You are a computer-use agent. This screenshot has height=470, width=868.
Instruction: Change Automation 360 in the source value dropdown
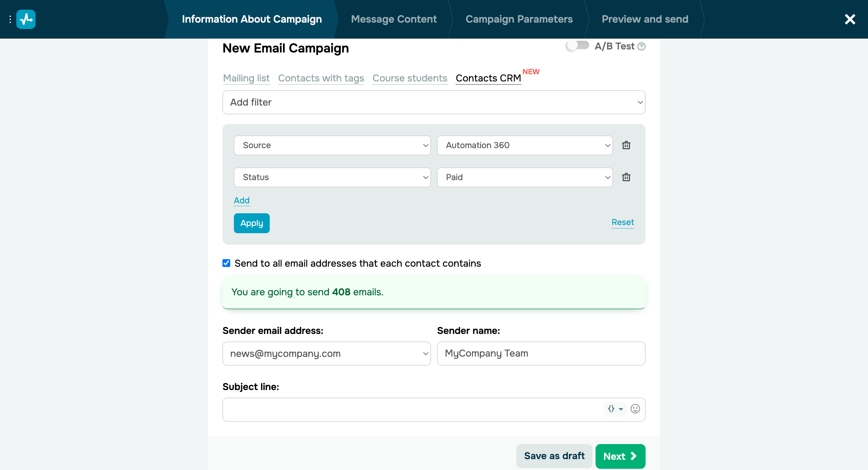pos(524,145)
